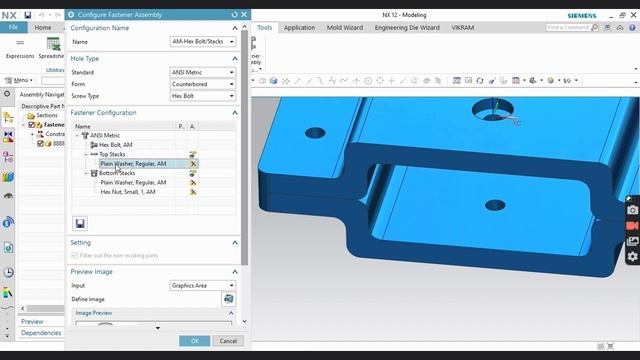Select Bottom Stacks Plain Washer, Regular, AM row
Image resolution: width=640 pixels, height=360 pixels.
(x=133, y=182)
